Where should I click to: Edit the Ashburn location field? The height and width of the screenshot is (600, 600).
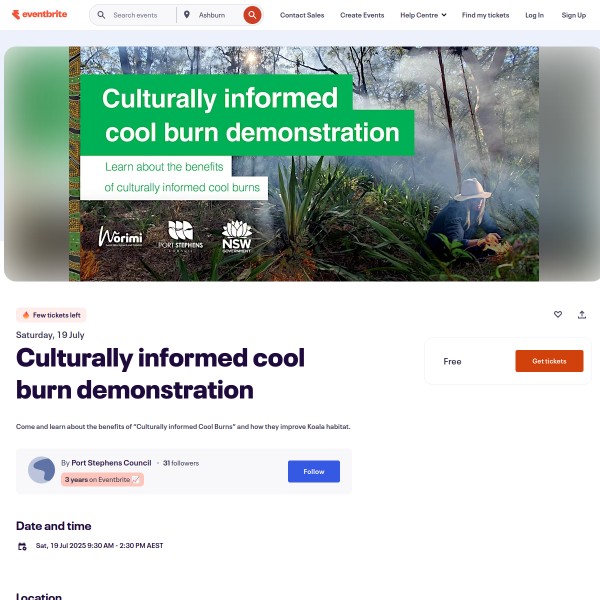pos(217,15)
